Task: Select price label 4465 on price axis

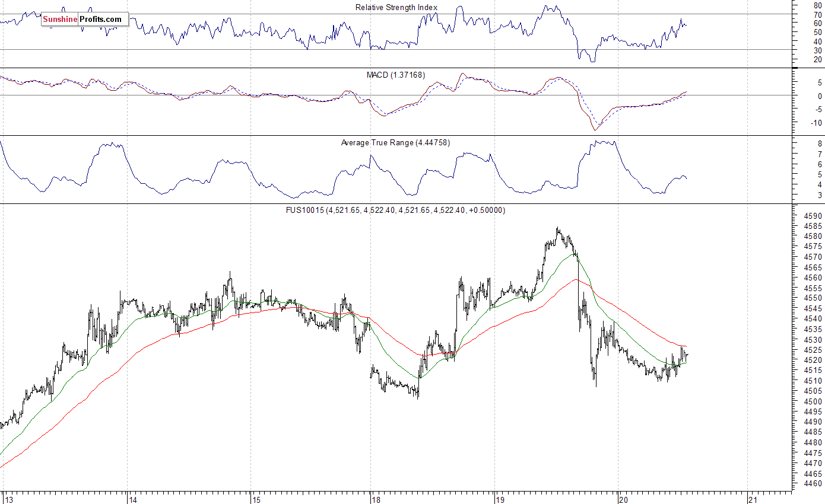Action: coord(814,473)
